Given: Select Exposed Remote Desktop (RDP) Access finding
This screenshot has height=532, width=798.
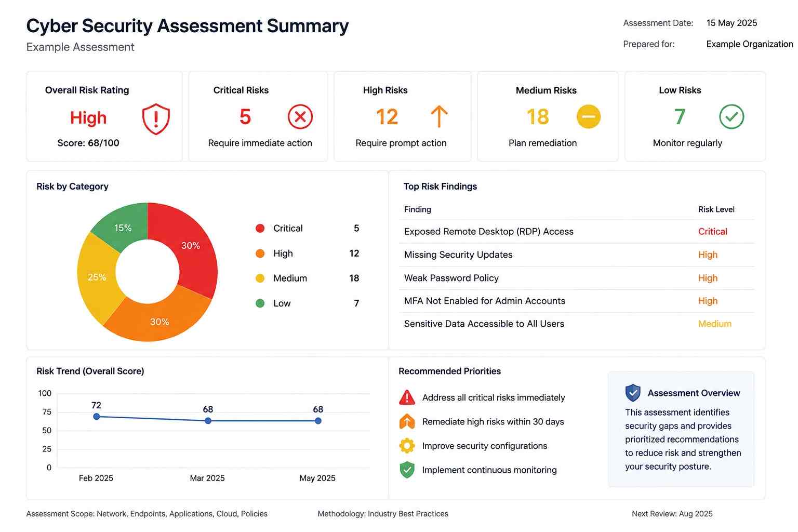Looking at the screenshot, I should [489, 232].
